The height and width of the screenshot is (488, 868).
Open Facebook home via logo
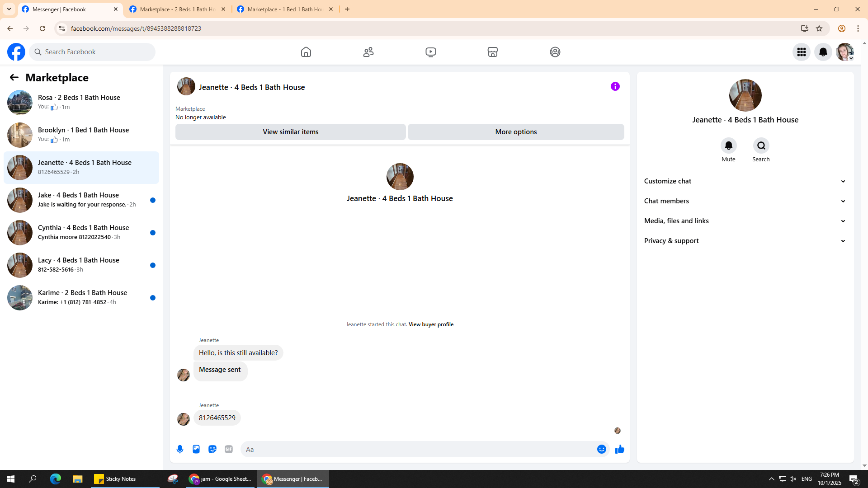[x=16, y=52]
